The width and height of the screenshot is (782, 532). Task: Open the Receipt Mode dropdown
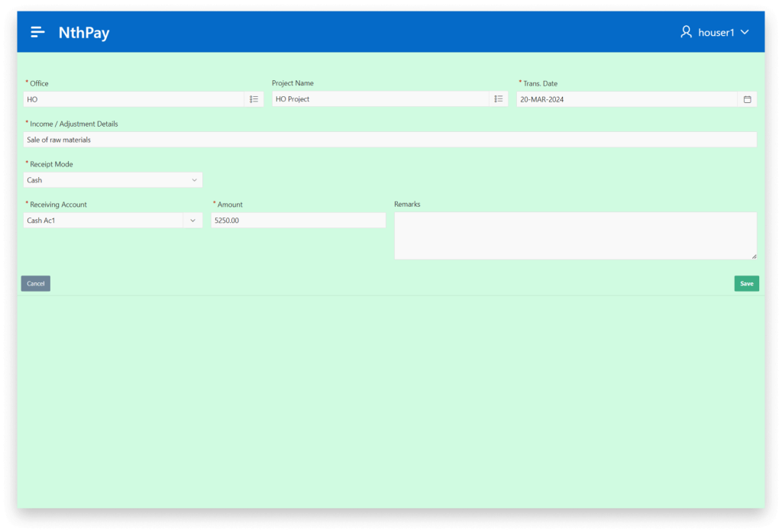[113, 180]
